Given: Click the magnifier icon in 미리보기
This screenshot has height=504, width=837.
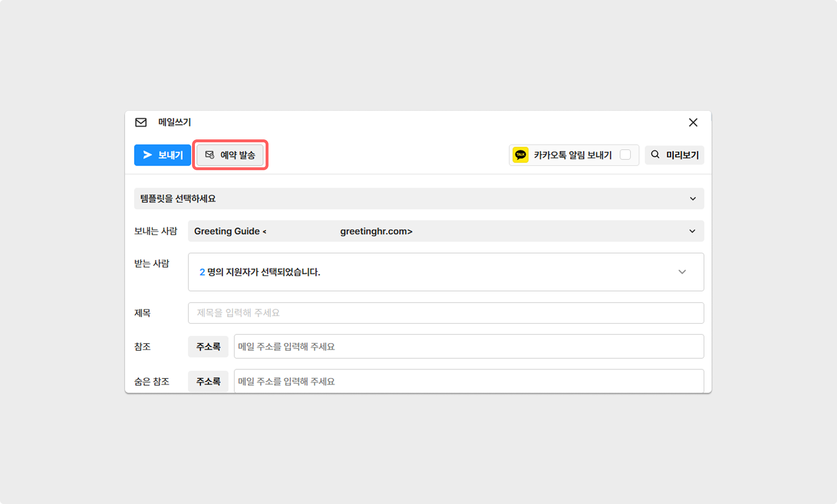Looking at the screenshot, I should pyautogui.click(x=655, y=155).
